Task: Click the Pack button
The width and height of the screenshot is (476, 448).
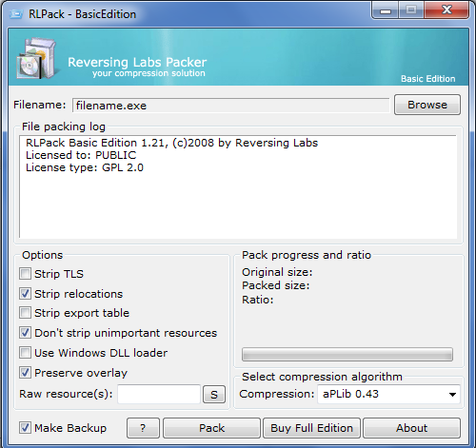Action: [x=211, y=428]
